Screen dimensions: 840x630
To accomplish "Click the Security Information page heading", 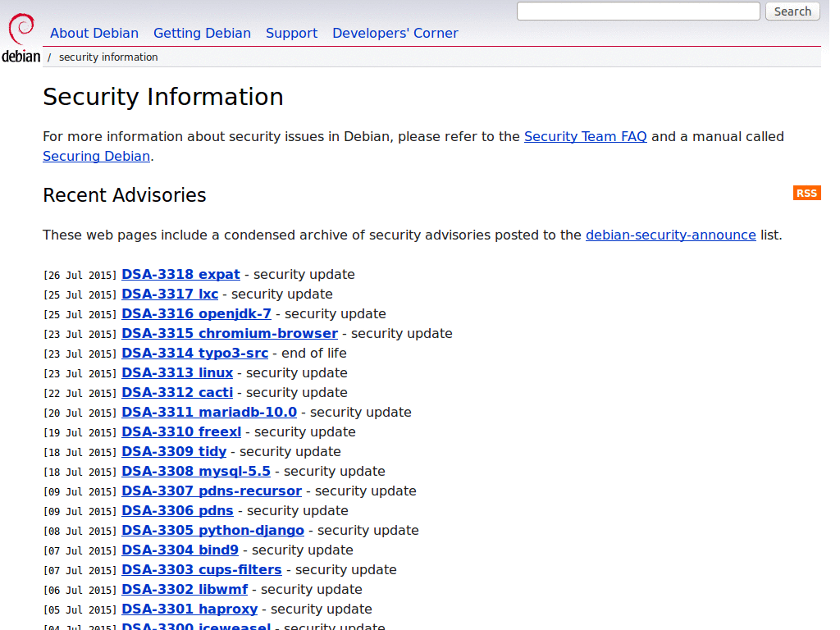I will click(163, 97).
